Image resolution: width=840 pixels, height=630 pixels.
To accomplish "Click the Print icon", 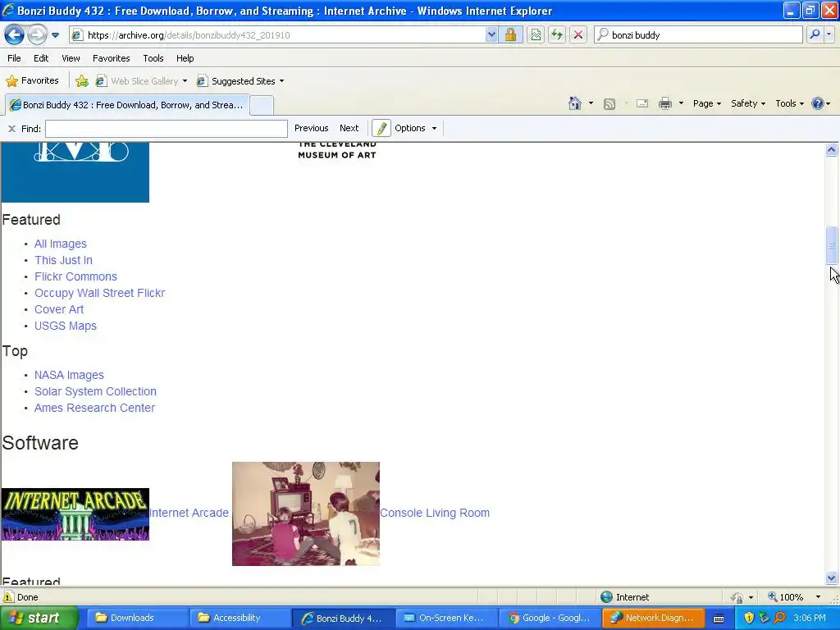I will click(664, 103).
